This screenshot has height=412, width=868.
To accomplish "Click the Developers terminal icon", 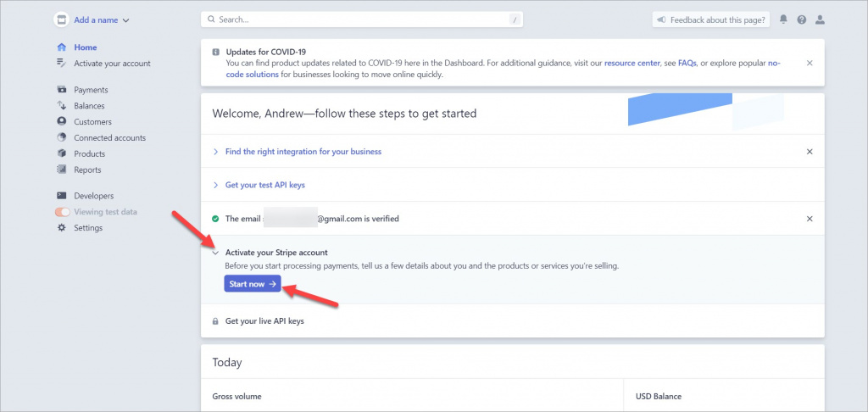I will click(62, 196).
